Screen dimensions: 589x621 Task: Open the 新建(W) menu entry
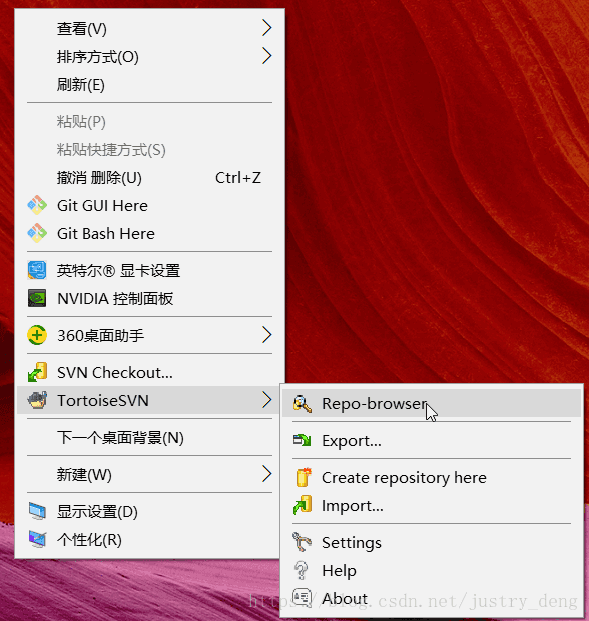coord(150,474)
